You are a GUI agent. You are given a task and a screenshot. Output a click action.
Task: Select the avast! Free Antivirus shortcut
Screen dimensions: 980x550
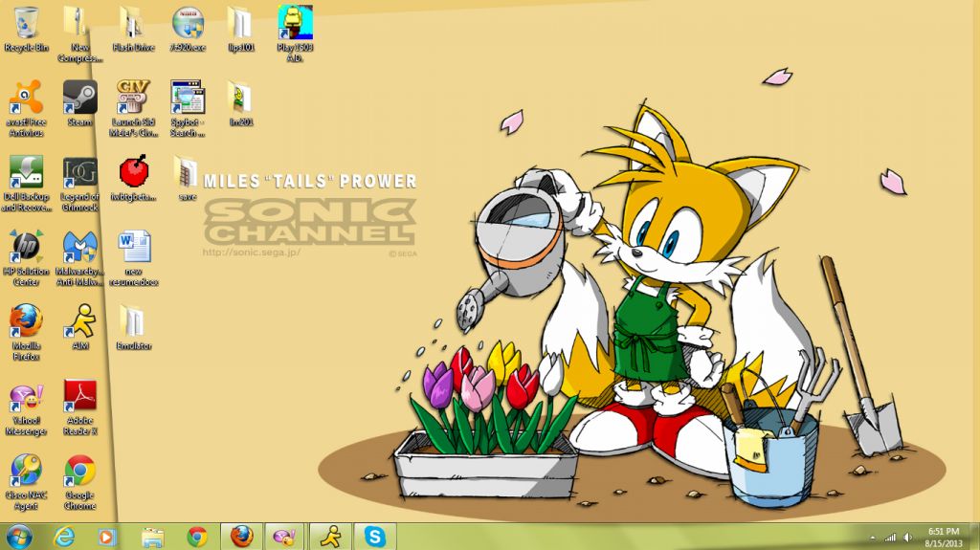(x=26, y=109)
